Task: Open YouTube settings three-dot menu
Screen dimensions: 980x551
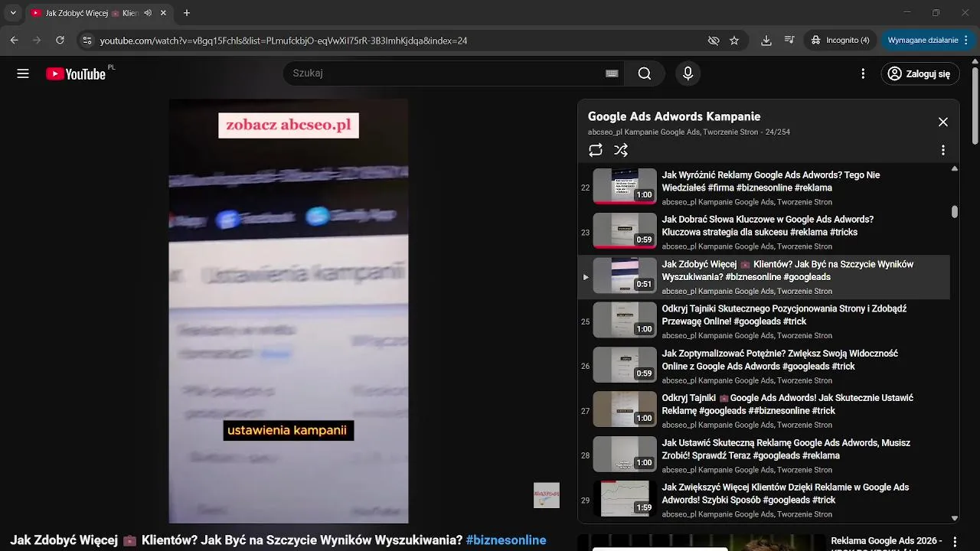Action: (863, 73)
